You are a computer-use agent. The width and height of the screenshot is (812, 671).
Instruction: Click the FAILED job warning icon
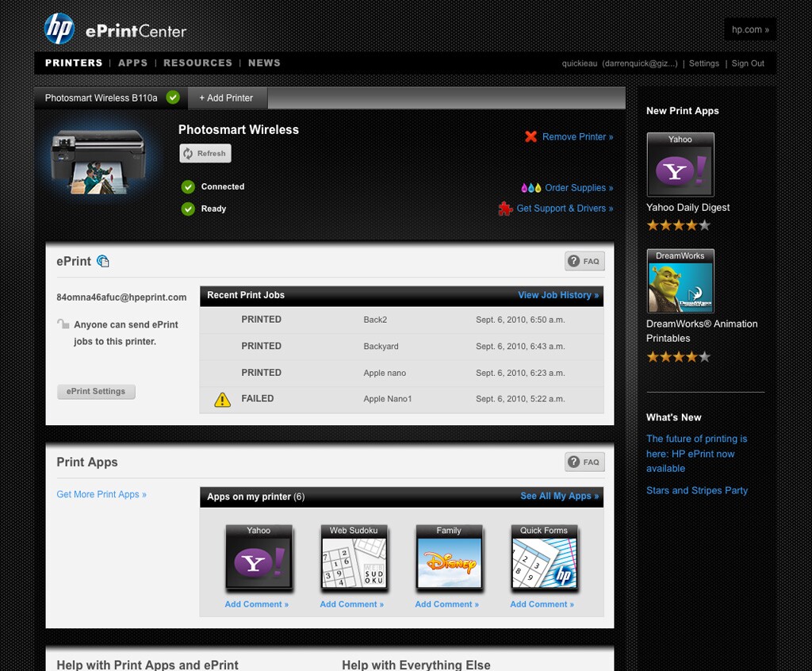222,400
